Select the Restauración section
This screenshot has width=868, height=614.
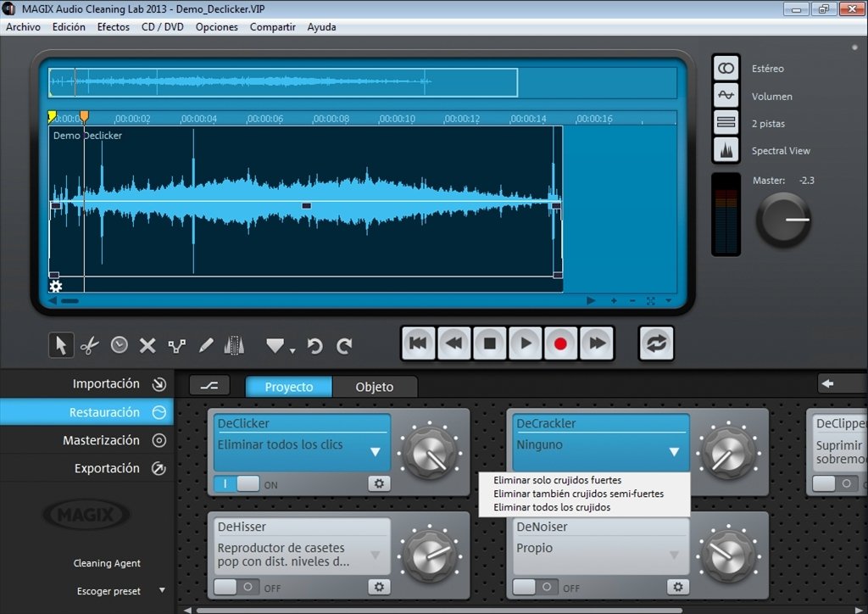click(87, 412)
